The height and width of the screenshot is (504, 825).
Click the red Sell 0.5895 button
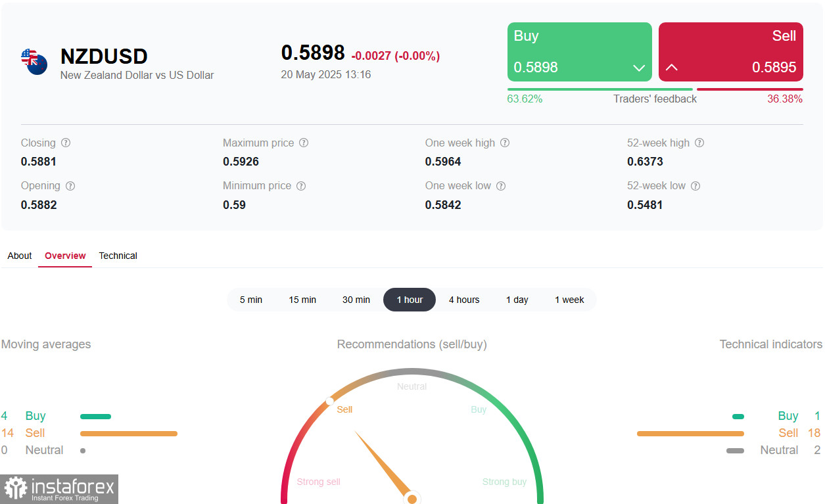(x=731, y=52)
